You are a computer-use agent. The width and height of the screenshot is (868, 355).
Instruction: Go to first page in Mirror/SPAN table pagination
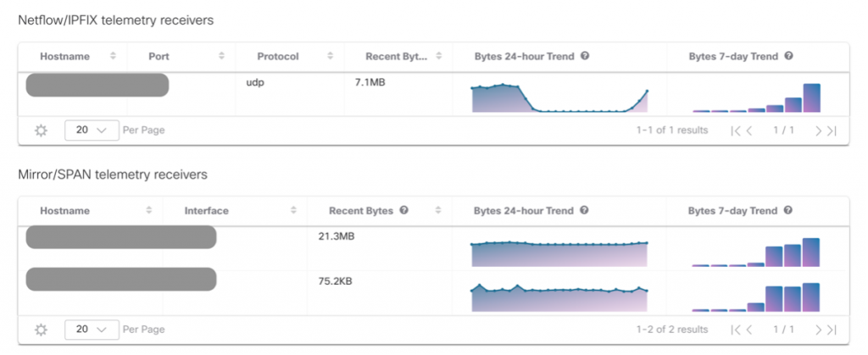click(736, 329)
